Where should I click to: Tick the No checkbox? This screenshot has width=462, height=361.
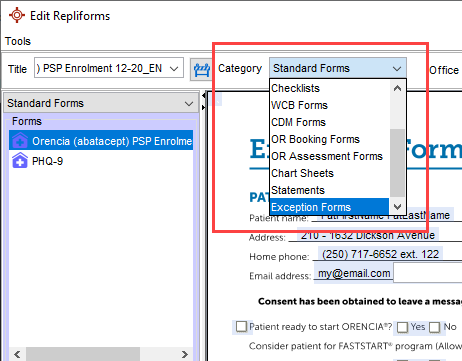[435, 327]
